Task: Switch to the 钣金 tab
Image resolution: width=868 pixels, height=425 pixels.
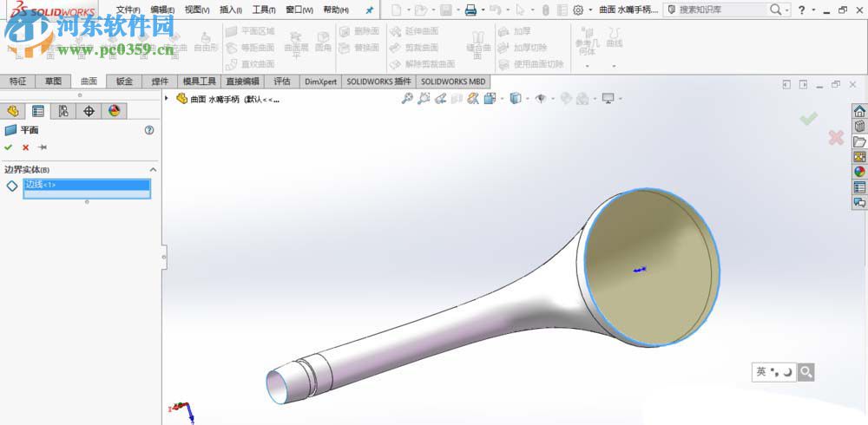Action: point(124,82)
